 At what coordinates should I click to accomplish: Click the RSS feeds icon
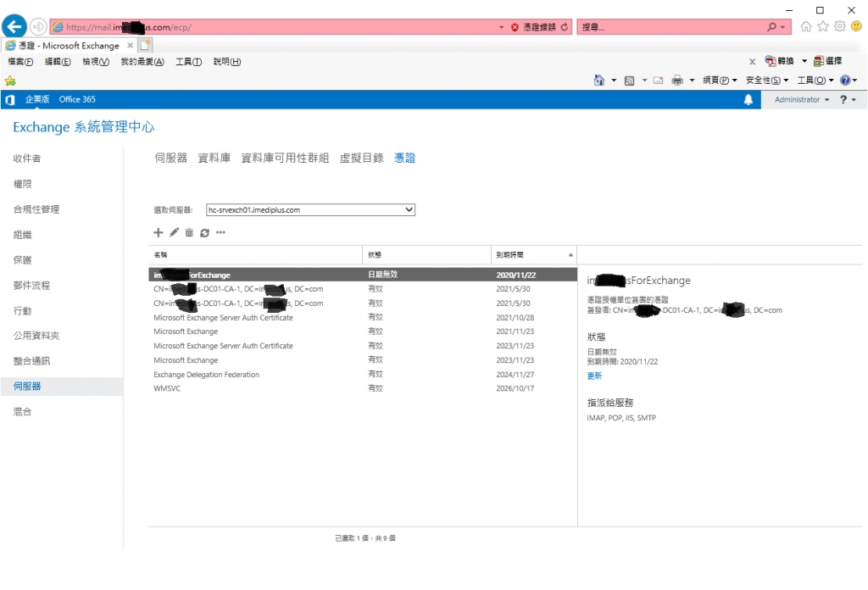(630, 81)
